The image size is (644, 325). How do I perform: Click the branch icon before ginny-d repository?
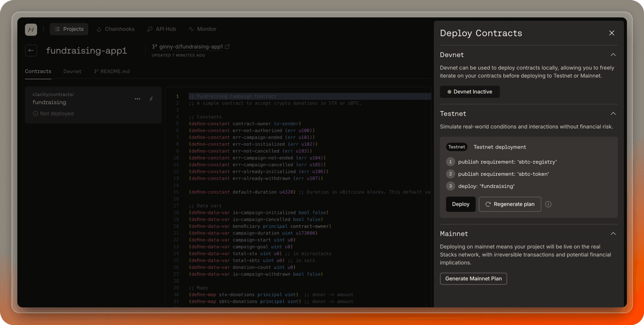pyautogui.click(x=155, y=47)
